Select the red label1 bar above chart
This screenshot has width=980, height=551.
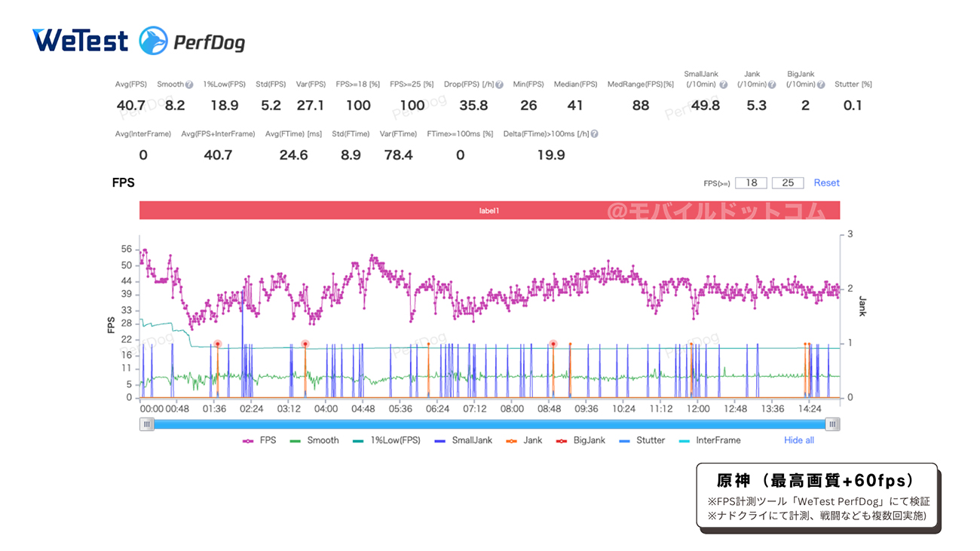489,211
